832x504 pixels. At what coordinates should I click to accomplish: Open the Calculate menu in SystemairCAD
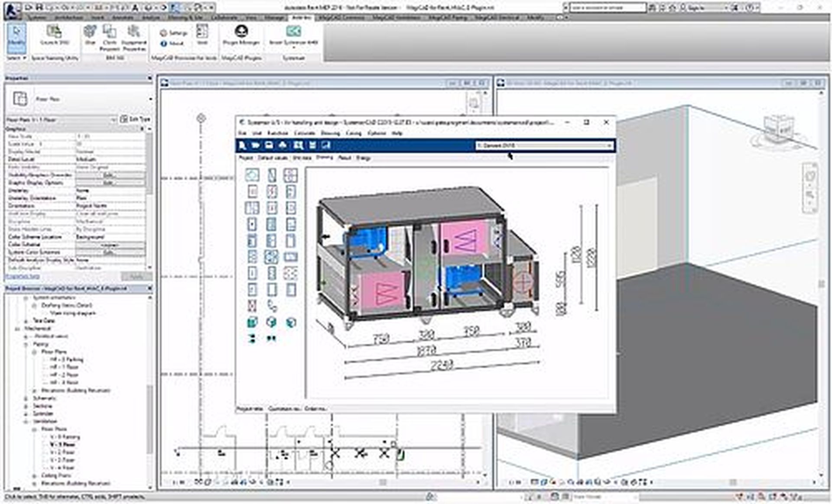[x=305, y=133]
